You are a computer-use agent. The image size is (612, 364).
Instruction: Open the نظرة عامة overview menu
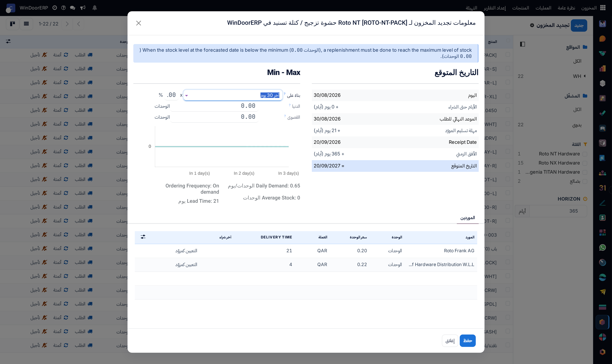tap(566, 8)
